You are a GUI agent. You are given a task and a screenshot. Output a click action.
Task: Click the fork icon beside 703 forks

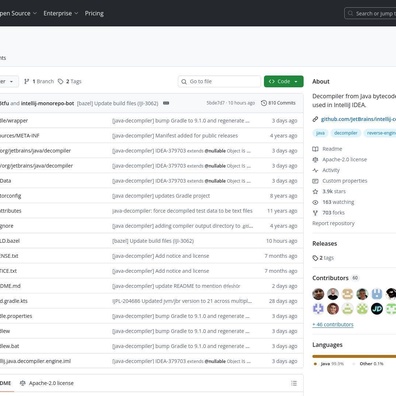tap(315, 213)
